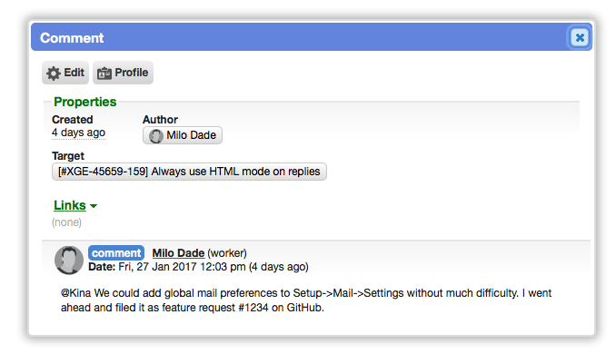Viewport: 616px width, 364px height.
Task: Click the '4 days ago' created timestamp
Action: tap(78, 133)
